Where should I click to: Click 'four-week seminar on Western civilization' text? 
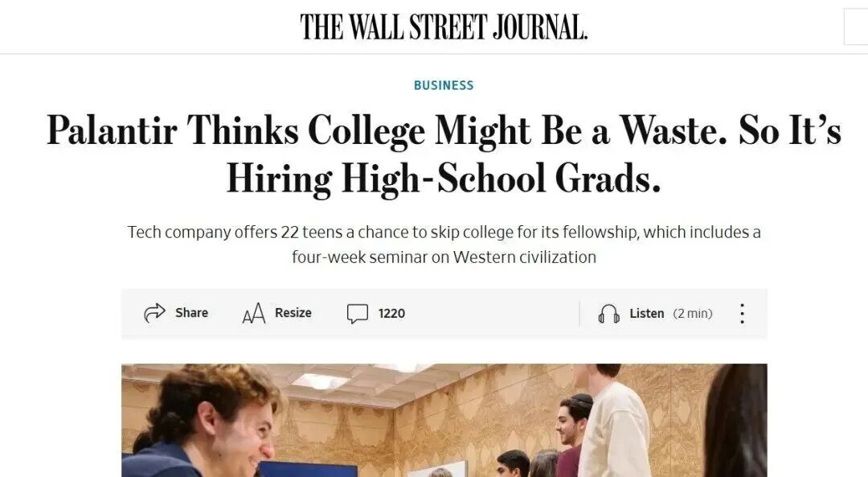click(444, 257)
